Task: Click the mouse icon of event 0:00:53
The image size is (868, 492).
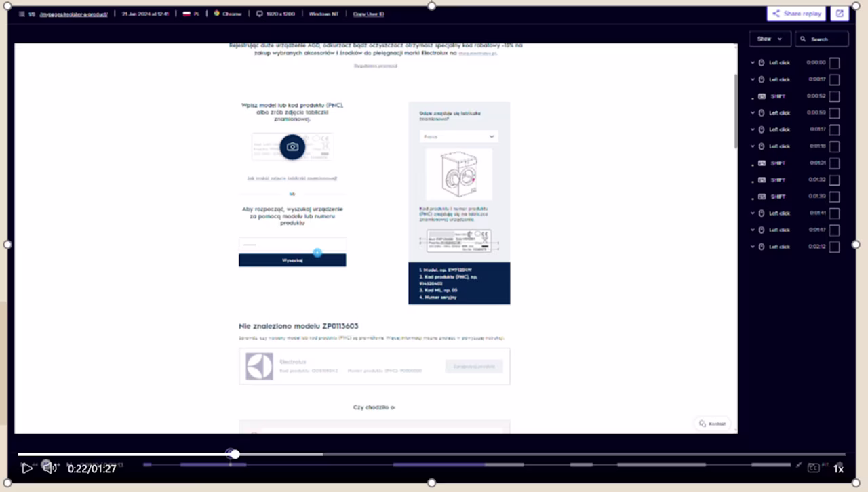Action: (762, 112)
